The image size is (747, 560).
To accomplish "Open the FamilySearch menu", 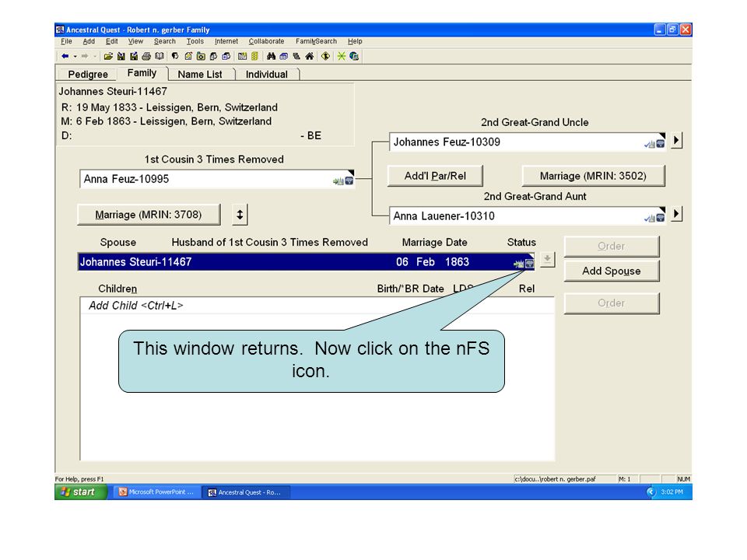I will (x=316, y=41).
